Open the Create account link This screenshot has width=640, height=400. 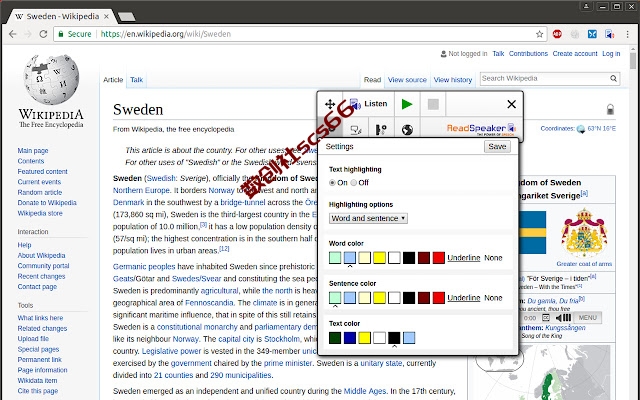[575, 54]
